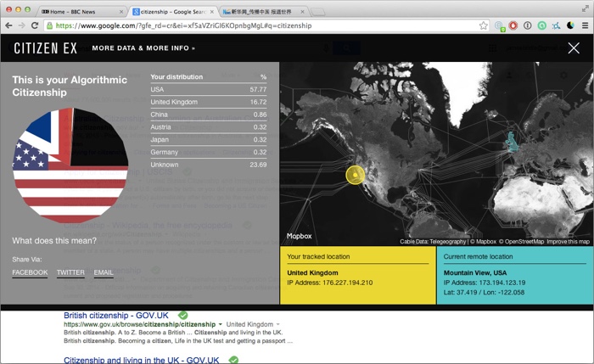594x364 pixels.
Task: Share via Twitter
Action: [70, 272]
